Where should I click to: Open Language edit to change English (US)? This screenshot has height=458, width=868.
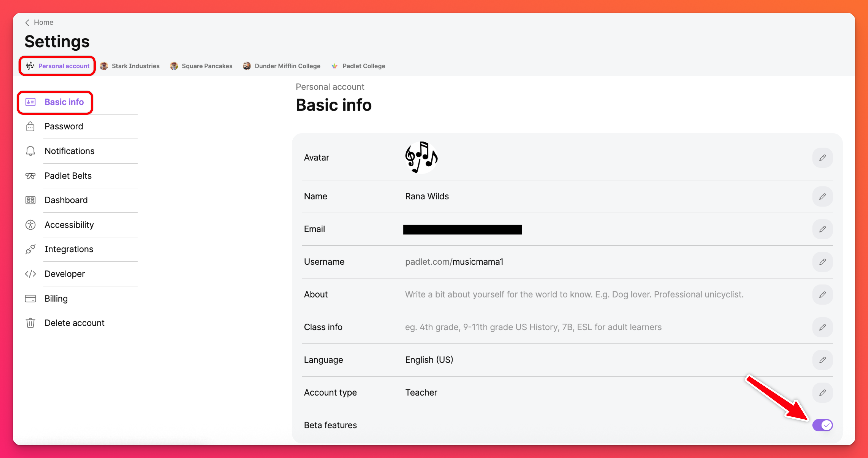coord(822,360)
